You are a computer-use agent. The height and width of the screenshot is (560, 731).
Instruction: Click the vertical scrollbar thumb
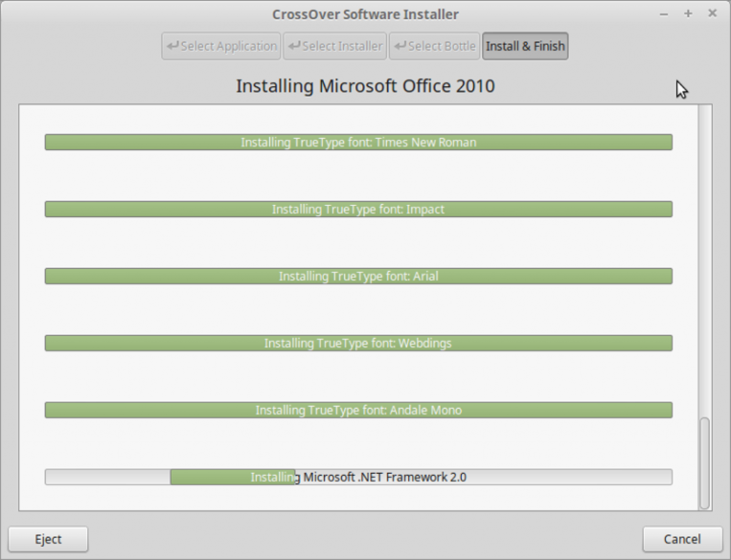point(705,463)
